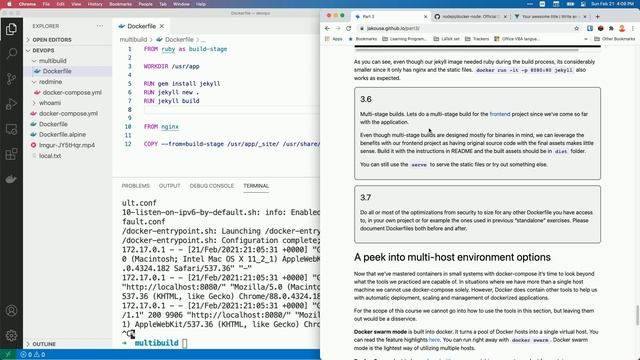Expand the Outline section

coord(44,344)
